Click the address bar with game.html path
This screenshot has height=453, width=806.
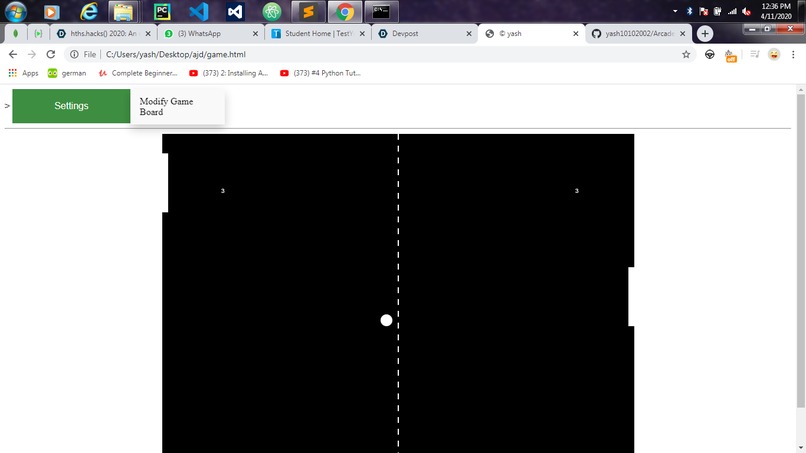point(380,54)
